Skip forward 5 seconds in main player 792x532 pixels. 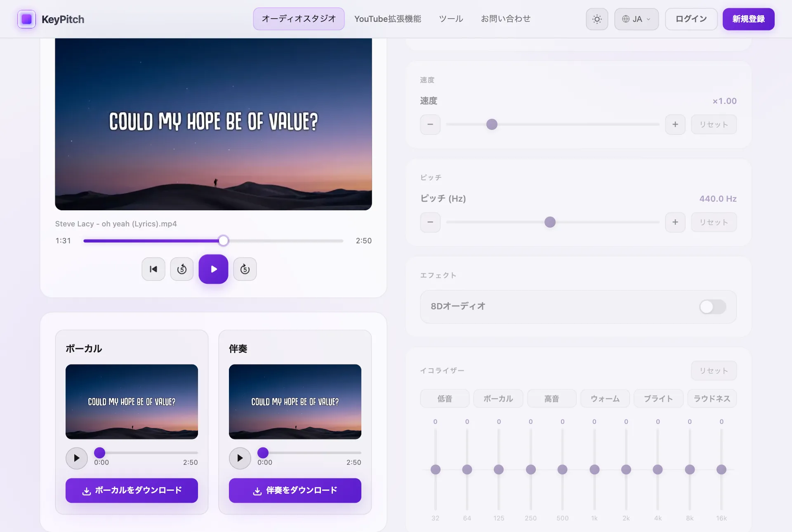click(245, 269)
